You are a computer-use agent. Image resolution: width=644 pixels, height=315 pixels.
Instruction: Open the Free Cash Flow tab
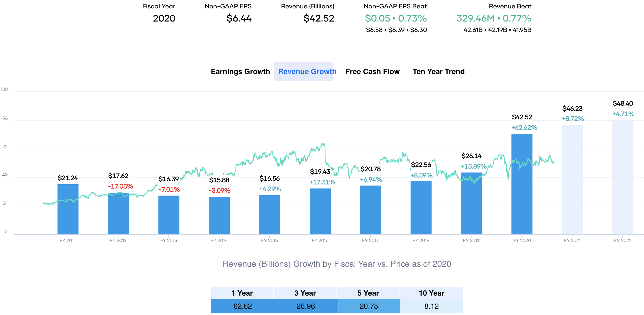(x=372, y=72)
